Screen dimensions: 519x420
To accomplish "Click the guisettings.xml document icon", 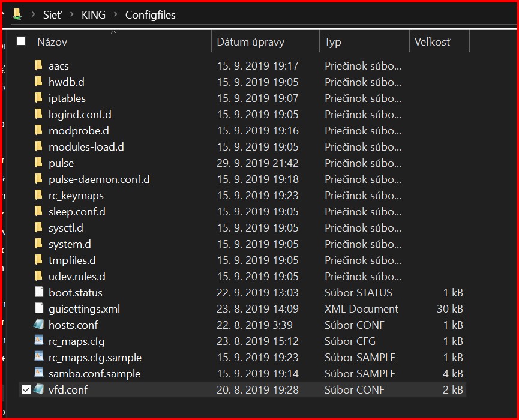I will click(39, 308).
